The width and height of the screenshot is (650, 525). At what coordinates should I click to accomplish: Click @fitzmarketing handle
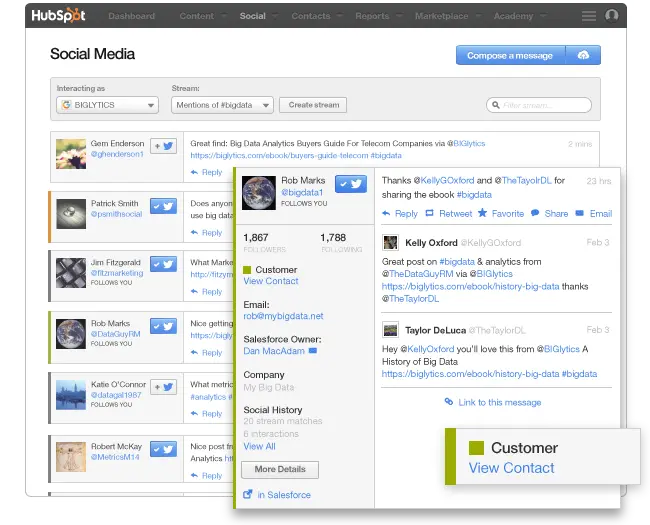[x=117, y=273]
